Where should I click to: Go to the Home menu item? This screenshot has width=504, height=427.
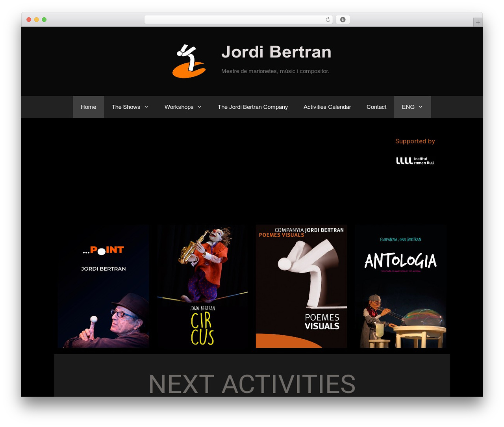coord(89,107)
